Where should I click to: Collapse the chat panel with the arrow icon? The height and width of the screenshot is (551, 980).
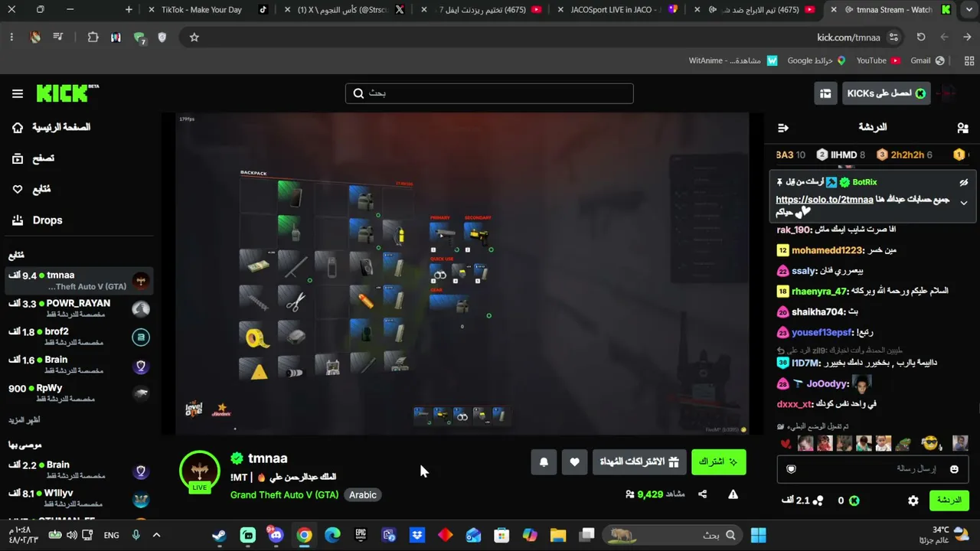pyautogui.click(x=782, y=128)
